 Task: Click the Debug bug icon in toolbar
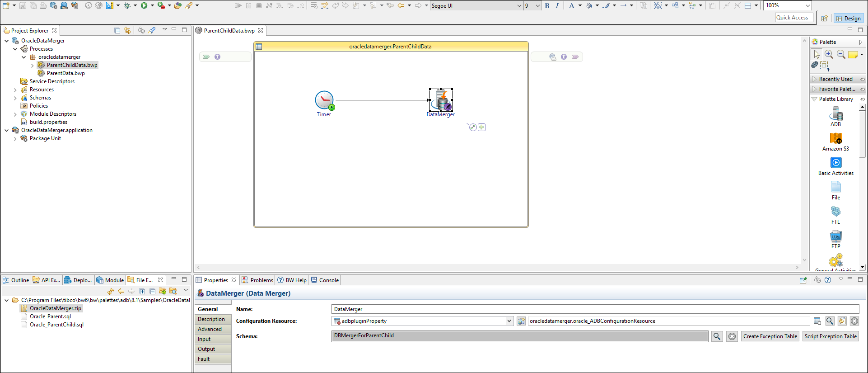tap(127, 5)
